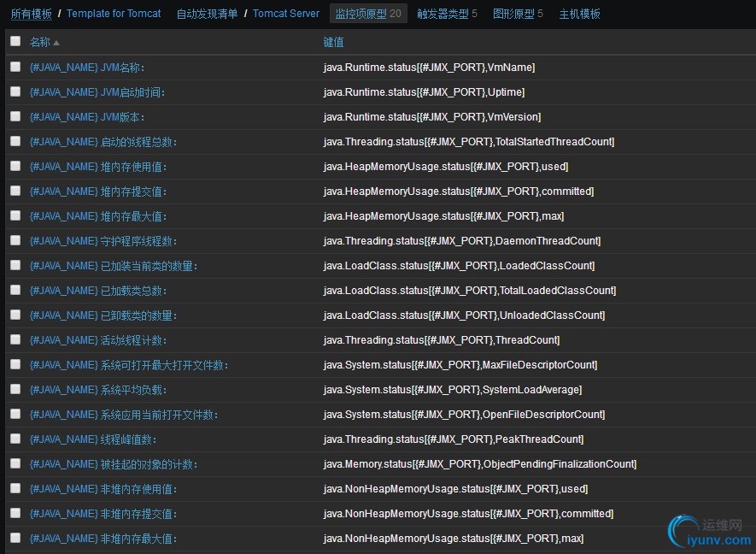Select the 系统应用当前打开文件数 row checkbox
Viewport: 756px width, 554px height.
[x=15, y=414]
